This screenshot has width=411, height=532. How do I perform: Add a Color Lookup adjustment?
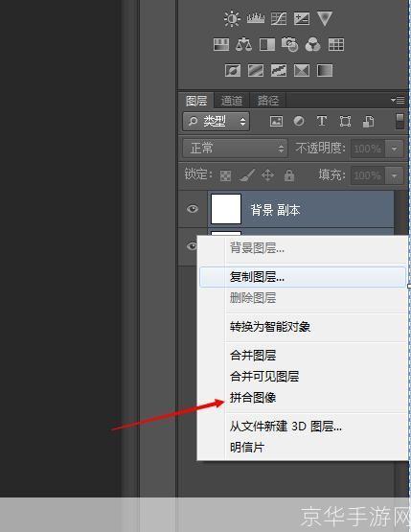point(336,44)
